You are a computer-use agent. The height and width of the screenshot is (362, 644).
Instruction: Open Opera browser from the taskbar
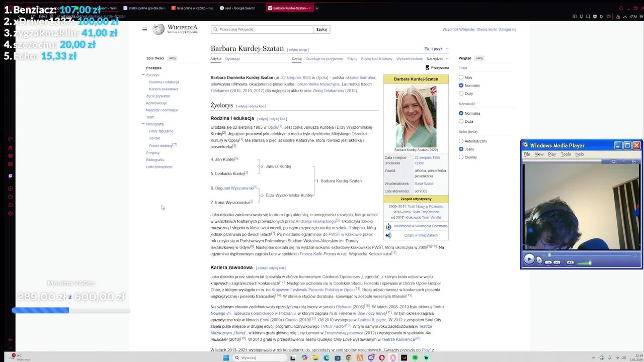[382, 357]
